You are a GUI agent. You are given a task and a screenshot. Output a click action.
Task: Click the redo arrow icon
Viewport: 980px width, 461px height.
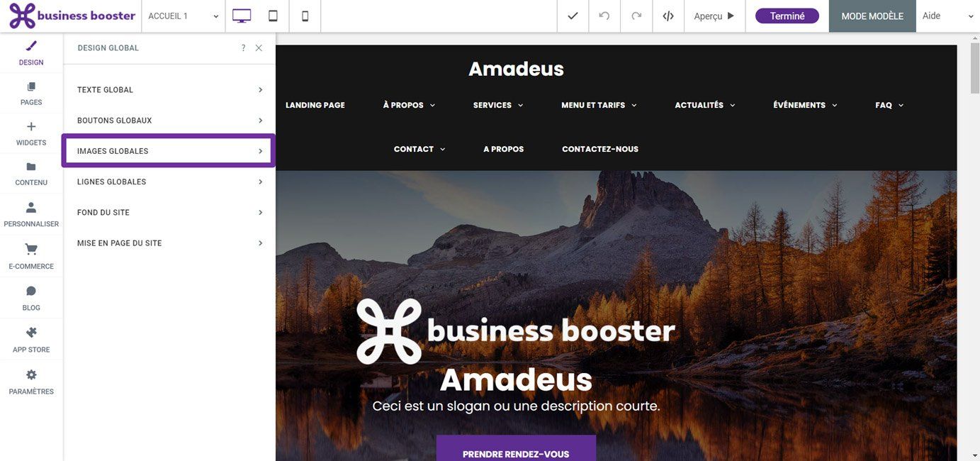(636, 16)
